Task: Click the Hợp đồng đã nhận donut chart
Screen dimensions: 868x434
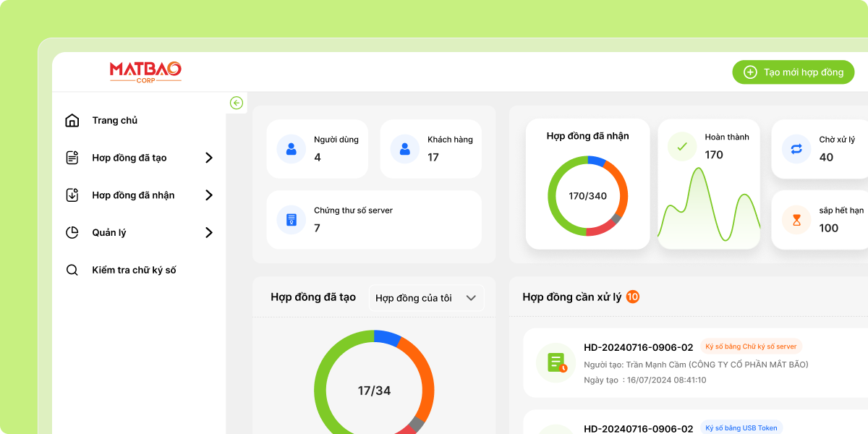Action: coord(587,196)
